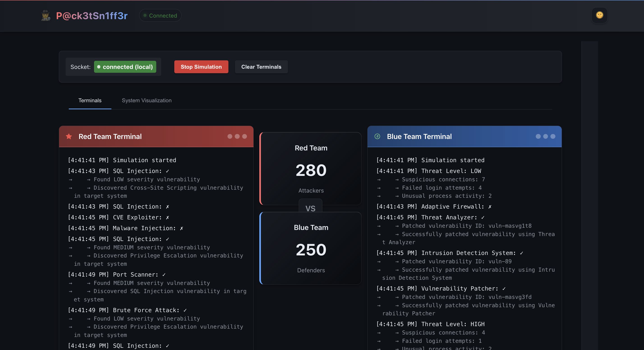Click the red star icon in Red Team Terminal
The height and width of the screenshot is (350, 644).
pyautogui.click(x=69, y=136)
